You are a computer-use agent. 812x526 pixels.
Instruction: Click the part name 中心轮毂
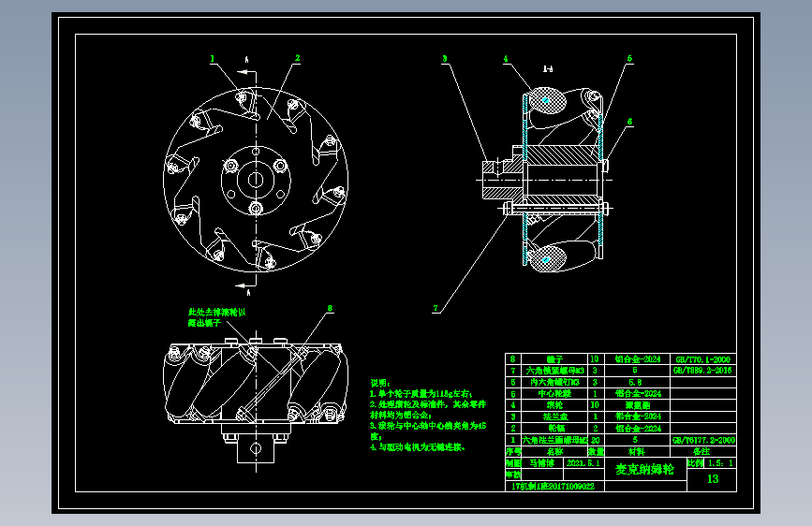tap(554, 394)
